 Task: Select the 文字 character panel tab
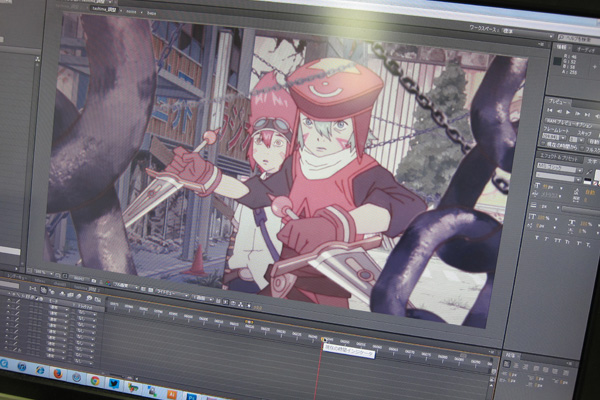[593, 161]
